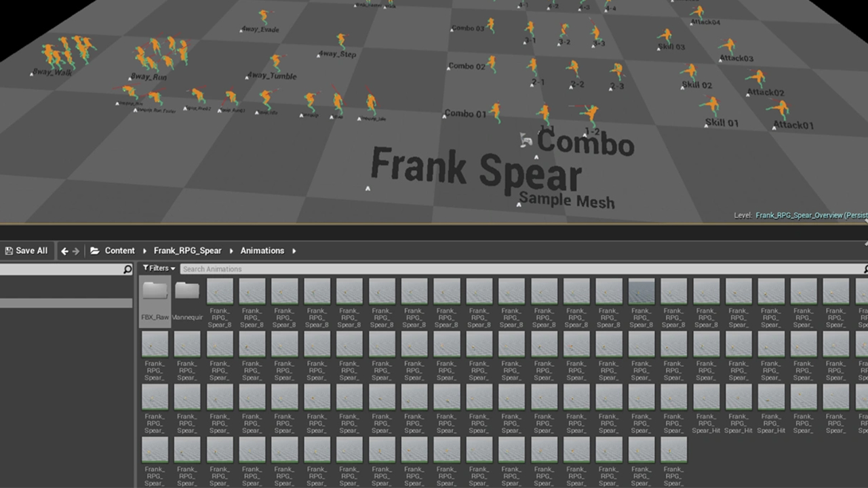Select the Skill 01 mannequin in viewport
The image size is (868, 488).
(710, 107)
